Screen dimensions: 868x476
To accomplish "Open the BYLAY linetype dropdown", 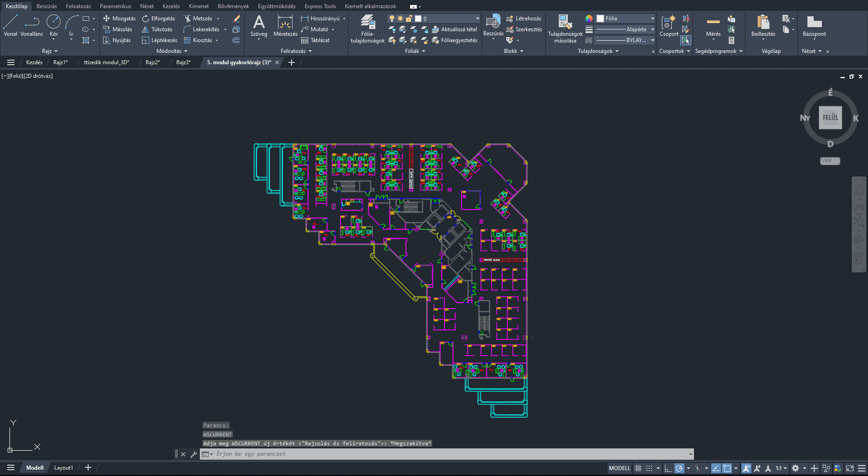I will [652, 40].
